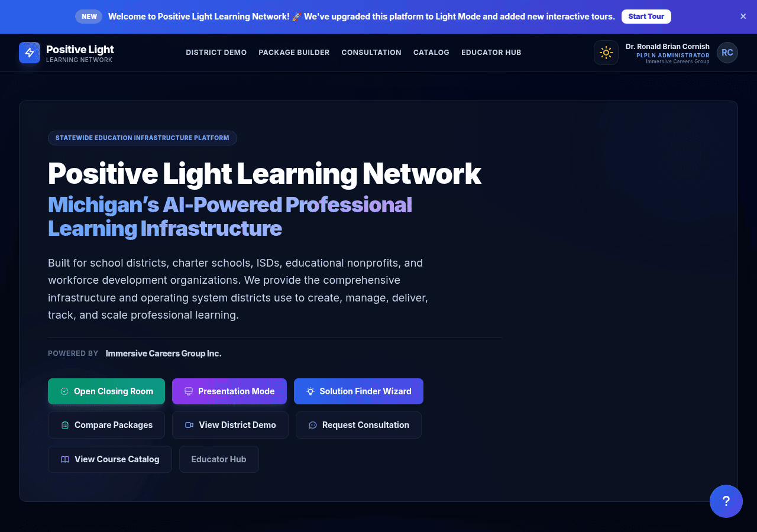The image size is (757, 532).
Task: Click the book icon on View Course Catalog
Action: coord(65,459)
